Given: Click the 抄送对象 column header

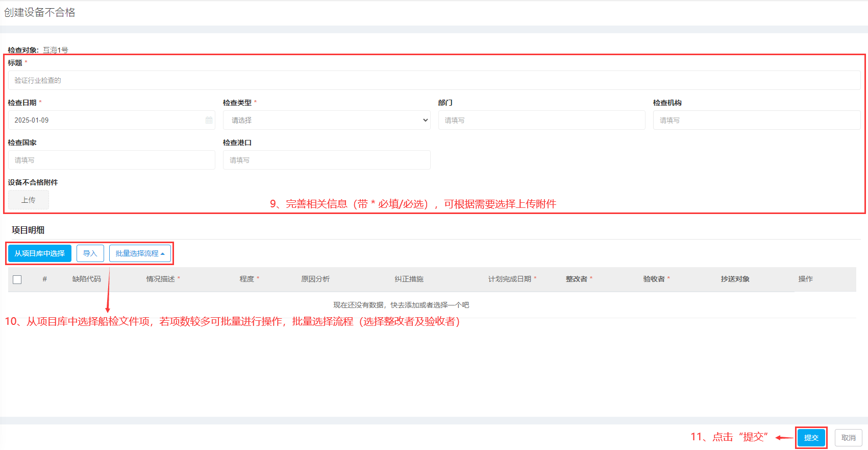Looking at the screenshot, I should 735,279.
